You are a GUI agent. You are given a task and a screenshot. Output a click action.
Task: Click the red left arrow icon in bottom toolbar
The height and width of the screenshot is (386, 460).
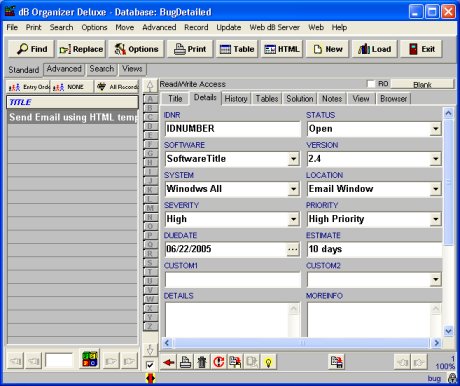[x=169, y=362]
